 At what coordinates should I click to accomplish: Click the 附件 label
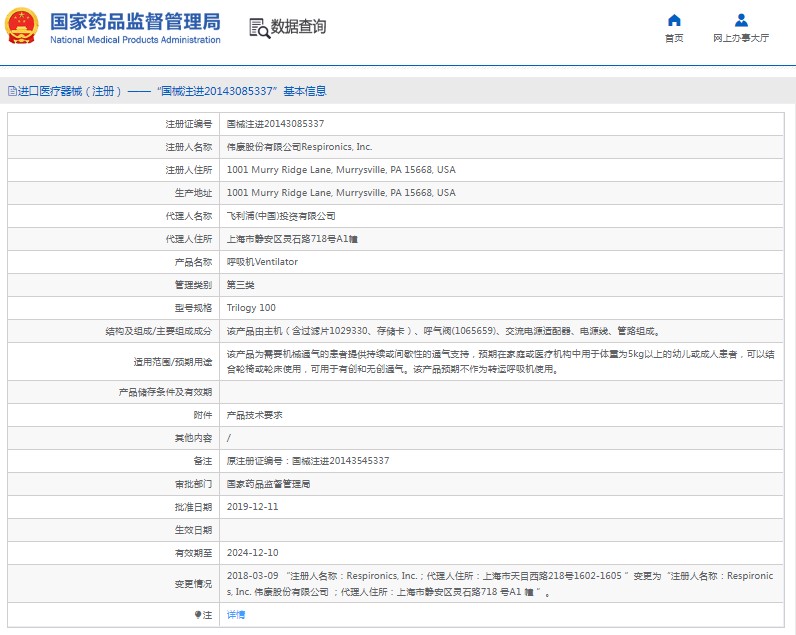203,415
